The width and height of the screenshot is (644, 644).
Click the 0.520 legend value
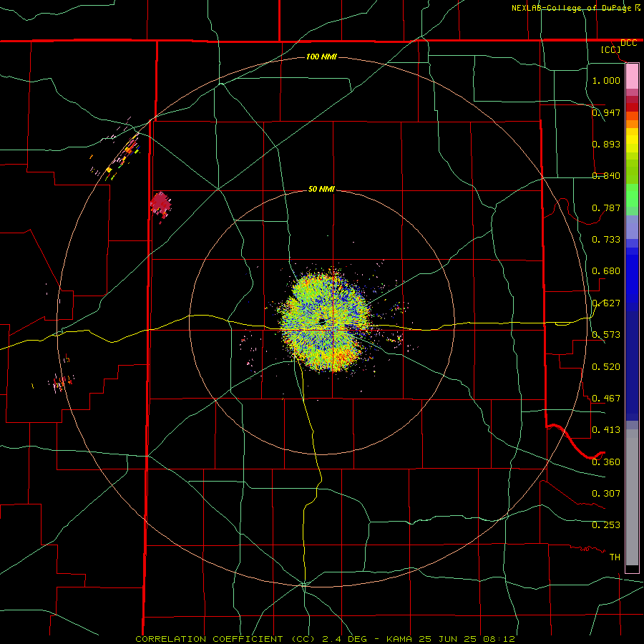[606, 366]
